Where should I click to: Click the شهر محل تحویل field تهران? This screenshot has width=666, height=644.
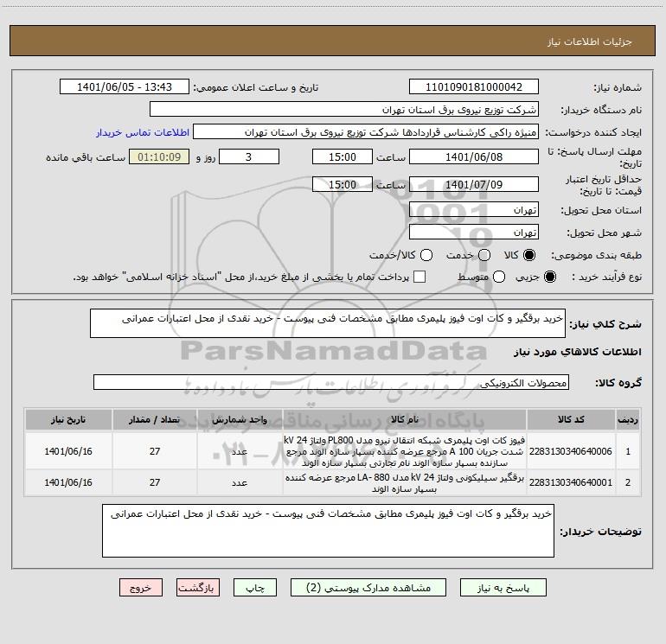click(474, 232)
